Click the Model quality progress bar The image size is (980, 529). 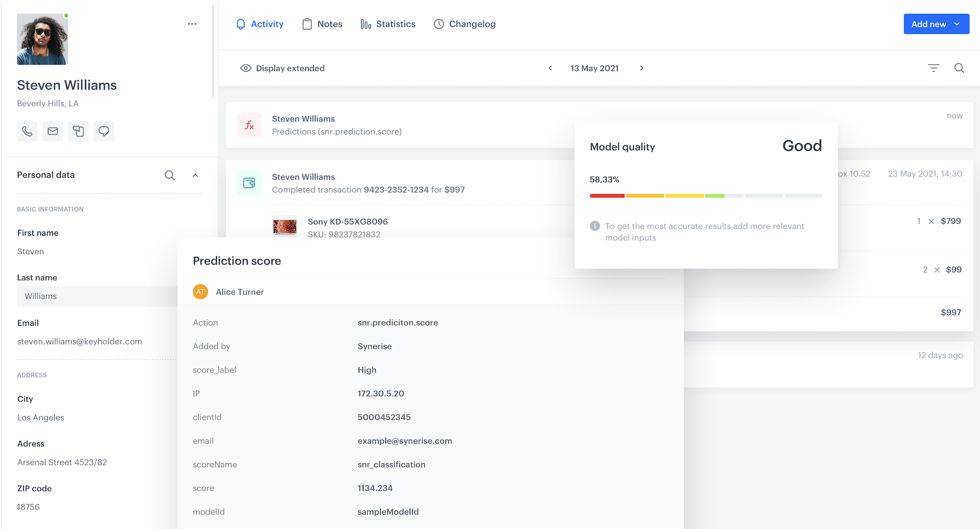[x=706, y=195]
